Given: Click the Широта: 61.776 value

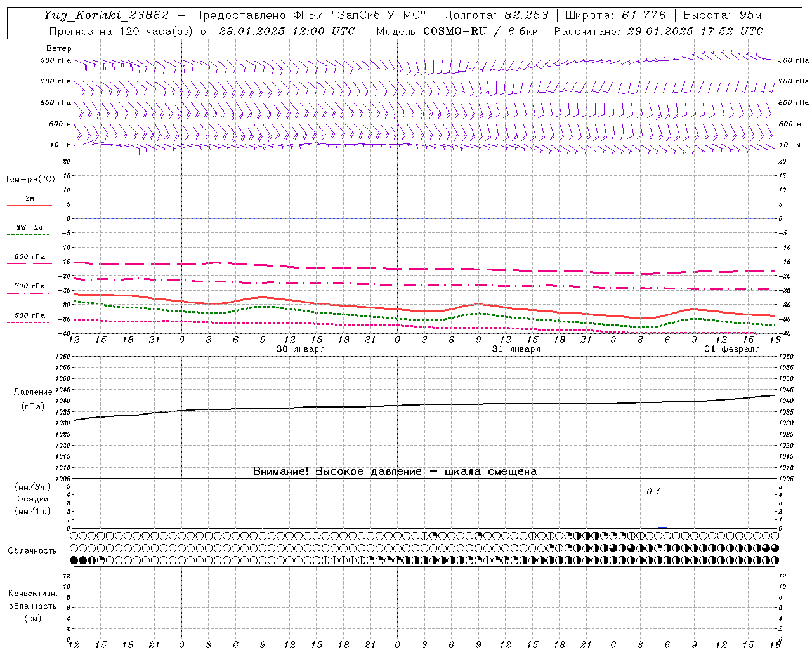Looking at the screenshot, I should pos(615,15).
